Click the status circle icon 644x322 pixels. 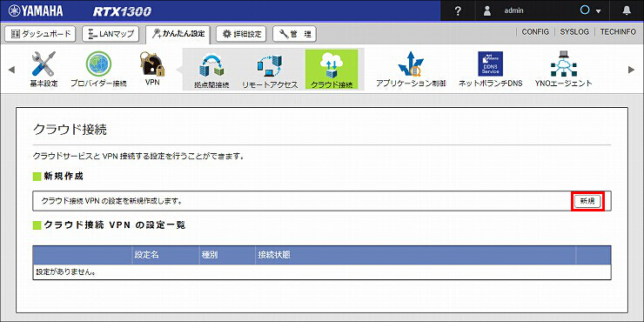point(586,10)
